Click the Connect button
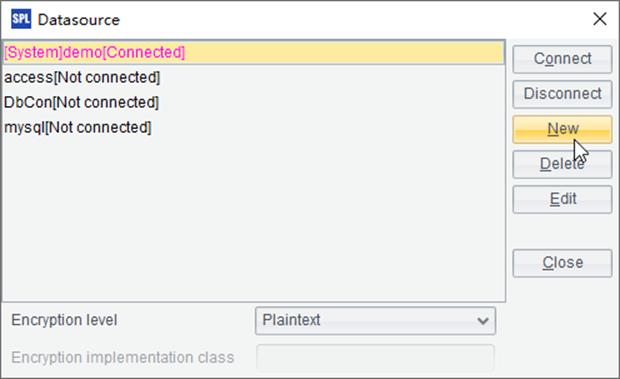 coord(562,59)
